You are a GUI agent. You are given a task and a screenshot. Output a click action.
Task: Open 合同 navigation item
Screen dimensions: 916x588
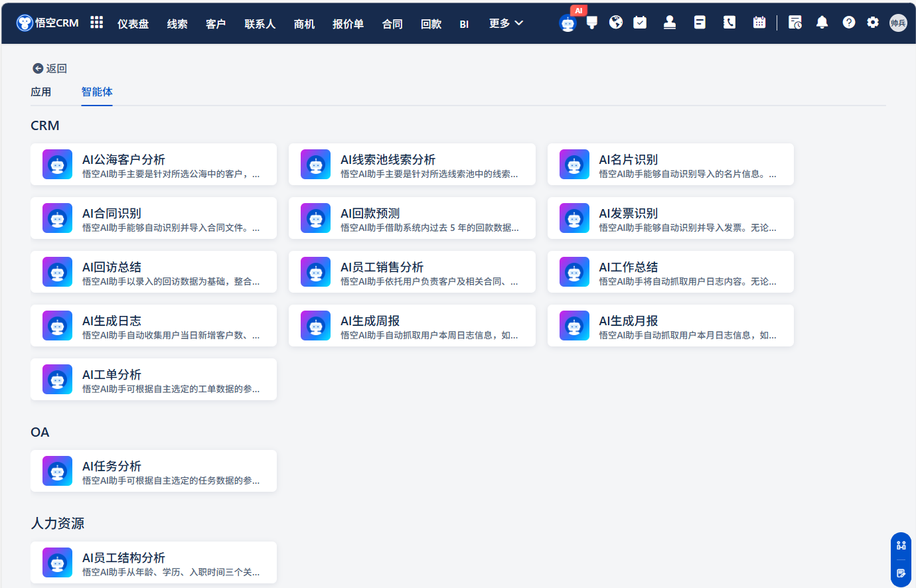click(x=393, y=24)
